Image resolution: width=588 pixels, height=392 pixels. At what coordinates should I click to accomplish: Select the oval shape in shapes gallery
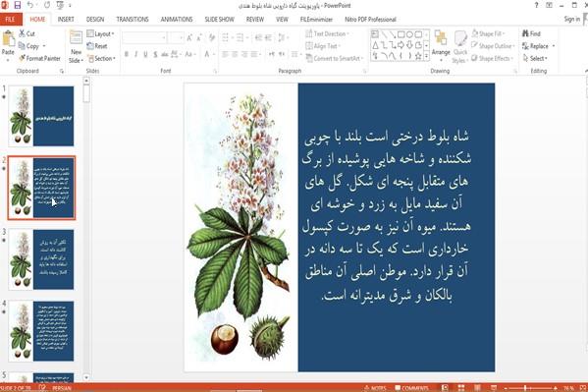pos(409,34)
